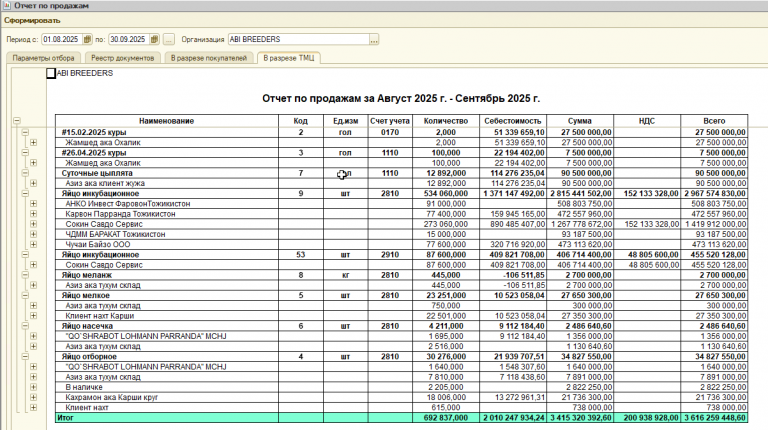Collapse the Яйцо насечка group
The width and height of the screenshot is (768, 430).
tap(25, 326)
